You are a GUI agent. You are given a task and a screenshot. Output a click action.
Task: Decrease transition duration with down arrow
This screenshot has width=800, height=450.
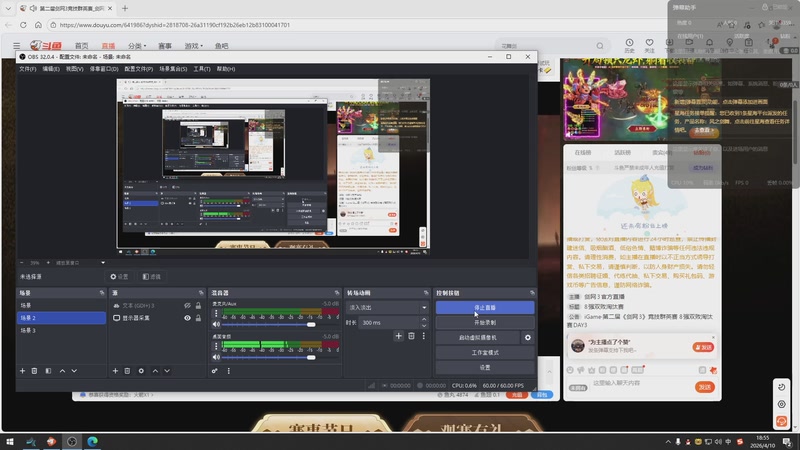click(x=424, y=326)
